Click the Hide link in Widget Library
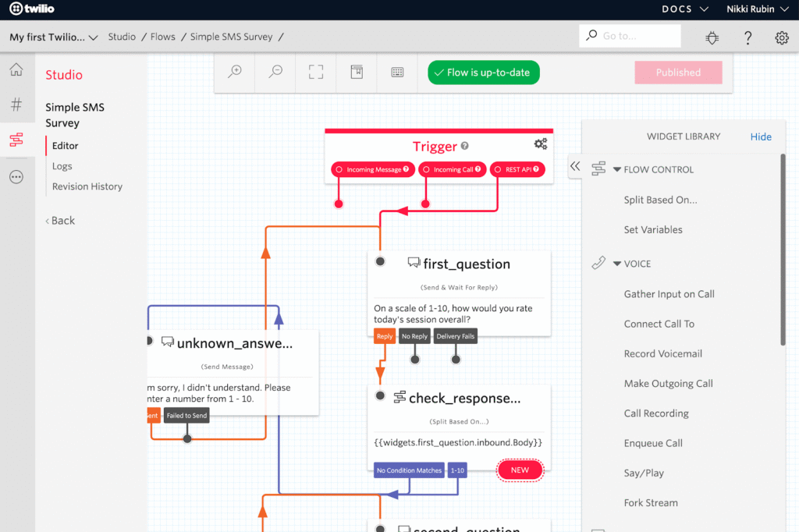 click(x=761, y=137)
